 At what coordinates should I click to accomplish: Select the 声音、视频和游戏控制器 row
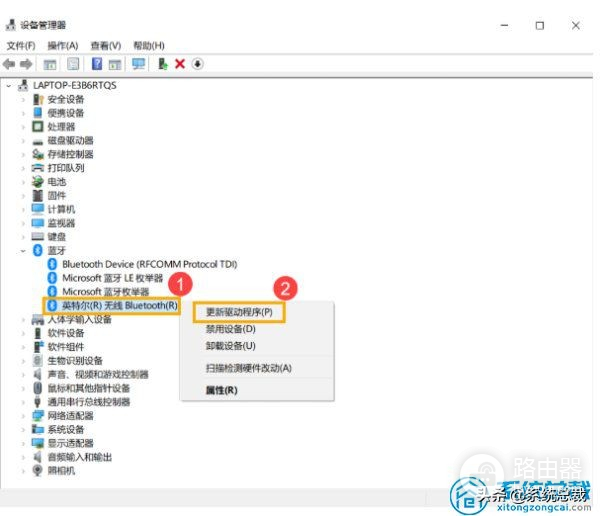click(x=98, y=374)
